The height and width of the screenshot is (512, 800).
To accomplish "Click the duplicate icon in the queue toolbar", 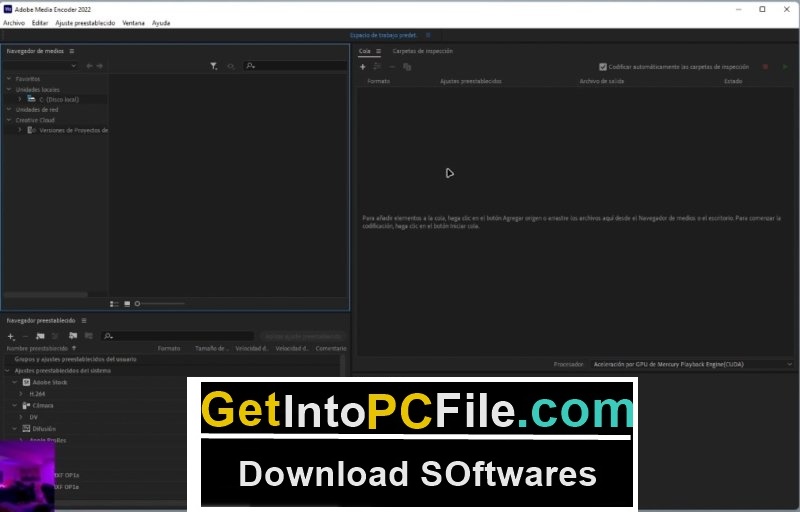I will [x=407, y=67].
